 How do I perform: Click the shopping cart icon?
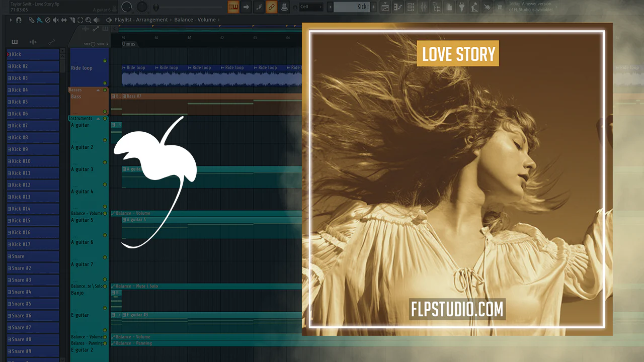coord(500,7)
